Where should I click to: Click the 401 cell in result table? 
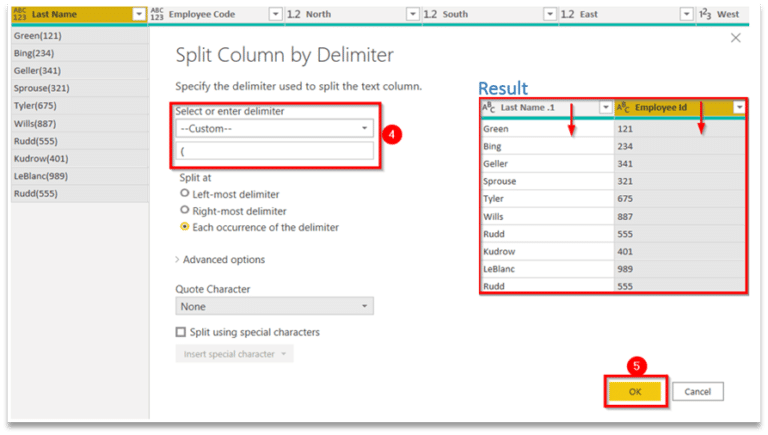tap(680, 251)
